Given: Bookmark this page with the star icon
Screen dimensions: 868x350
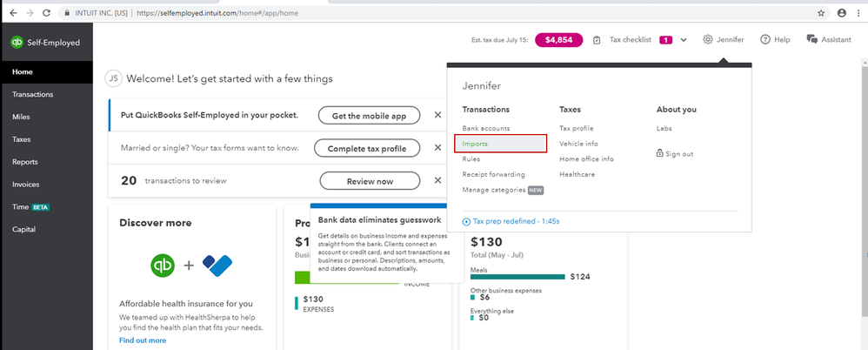Looking at the screenshot, I should tap(821, 13).
